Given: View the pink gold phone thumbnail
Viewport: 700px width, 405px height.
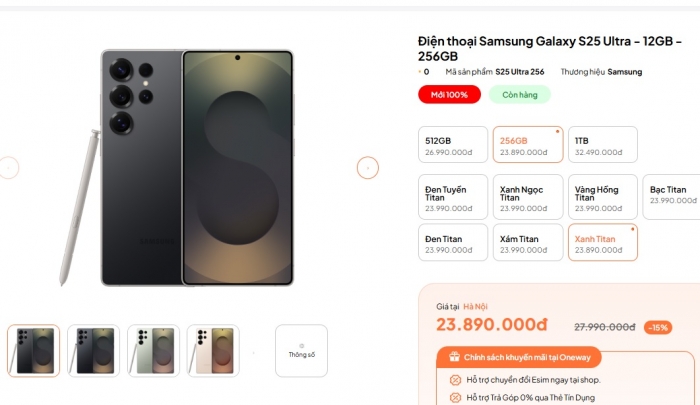Looking at the screenshot, I should point(214,350).
